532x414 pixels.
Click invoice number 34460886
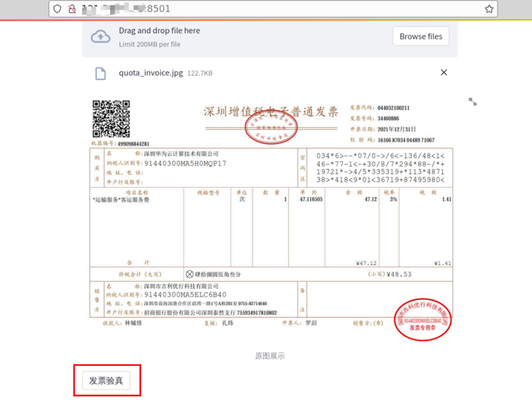pyautogui.click(x=389, y=119)
